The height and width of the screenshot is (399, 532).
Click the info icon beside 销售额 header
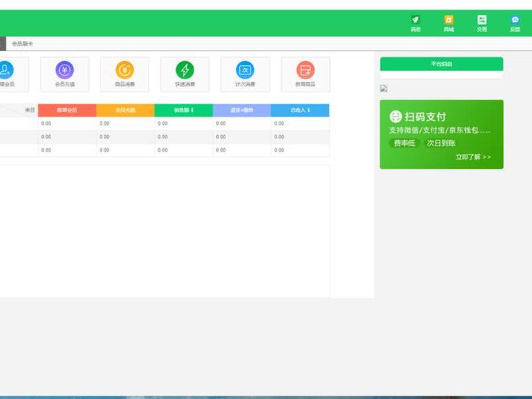pyautogui.click(x=192, y=110)
